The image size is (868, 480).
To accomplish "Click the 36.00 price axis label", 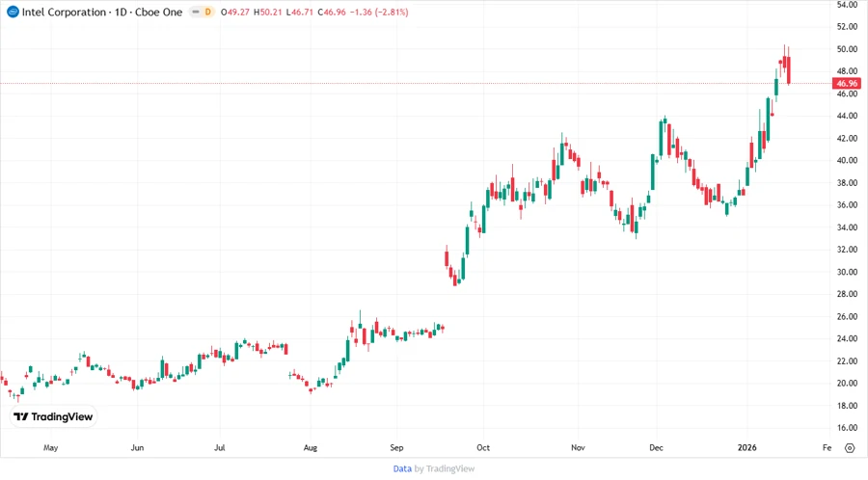I will (x=847, y=205).
